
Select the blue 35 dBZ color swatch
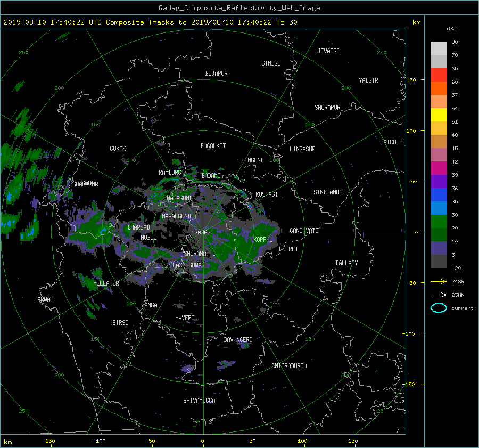point(439,195)
